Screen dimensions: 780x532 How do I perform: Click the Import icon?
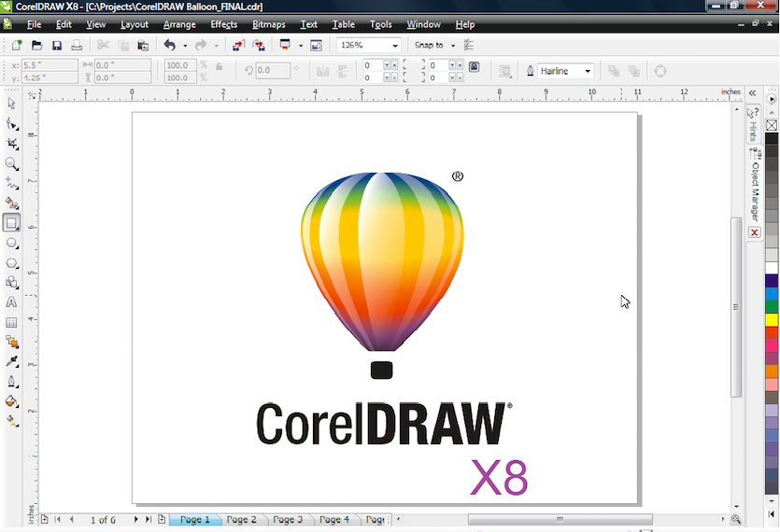[x=239, y=45]
